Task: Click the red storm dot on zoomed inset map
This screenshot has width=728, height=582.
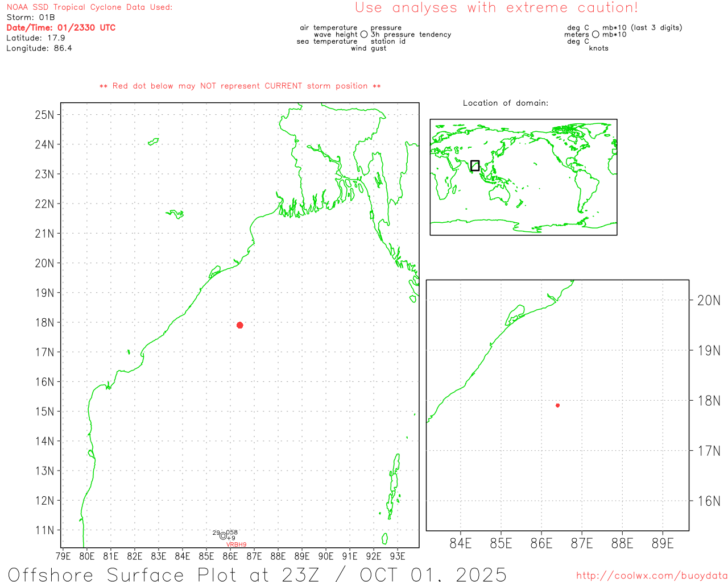Action: click(557, 405)
